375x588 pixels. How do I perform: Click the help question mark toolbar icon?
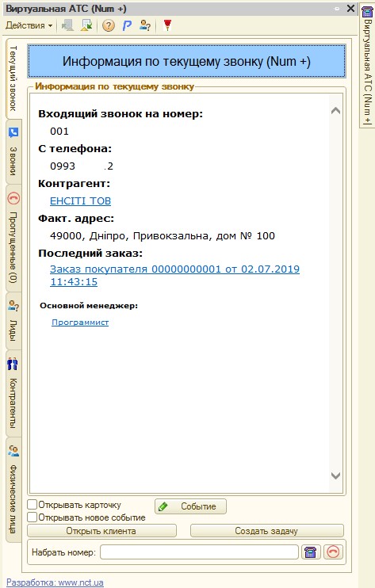(x=109, y=25)
